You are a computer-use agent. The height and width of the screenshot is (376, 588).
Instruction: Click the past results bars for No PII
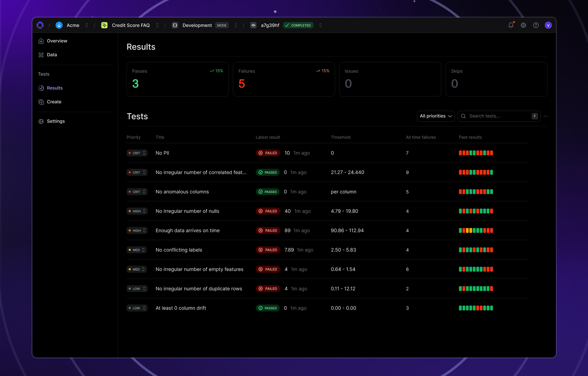[x=476, y=153]
